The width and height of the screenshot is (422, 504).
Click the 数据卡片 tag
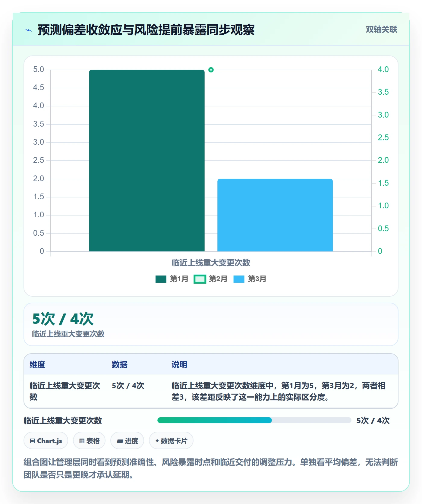171,441
